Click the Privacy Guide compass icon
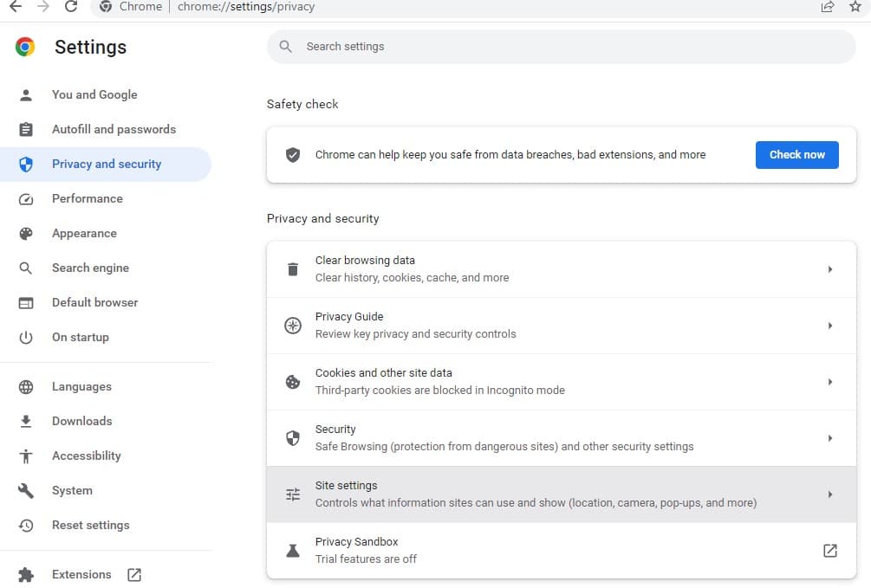 [293, 326]
